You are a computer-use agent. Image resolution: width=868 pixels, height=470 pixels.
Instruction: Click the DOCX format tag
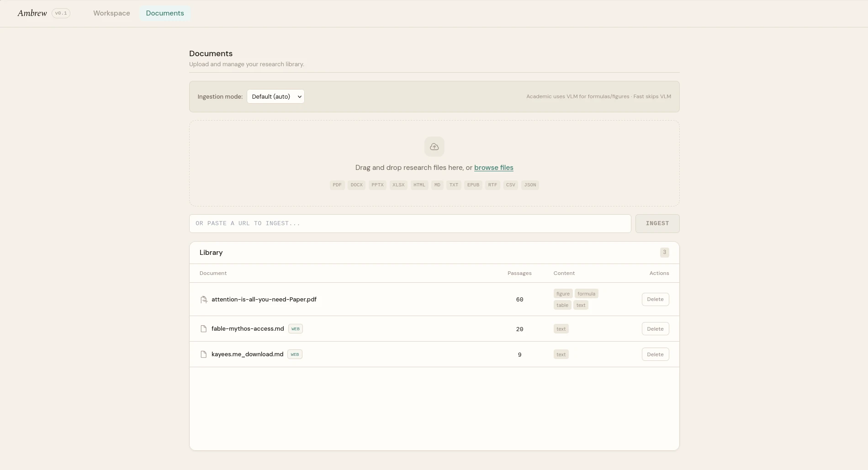(356, 185)
